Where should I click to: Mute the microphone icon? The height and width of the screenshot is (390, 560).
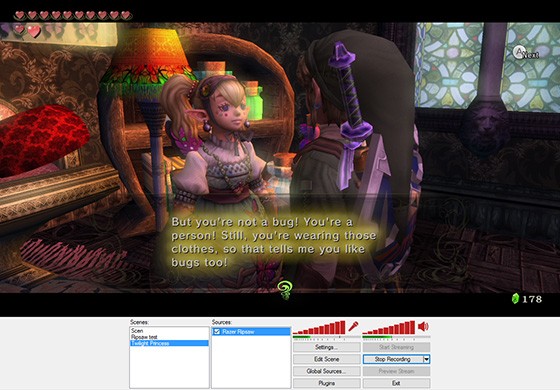353,326
